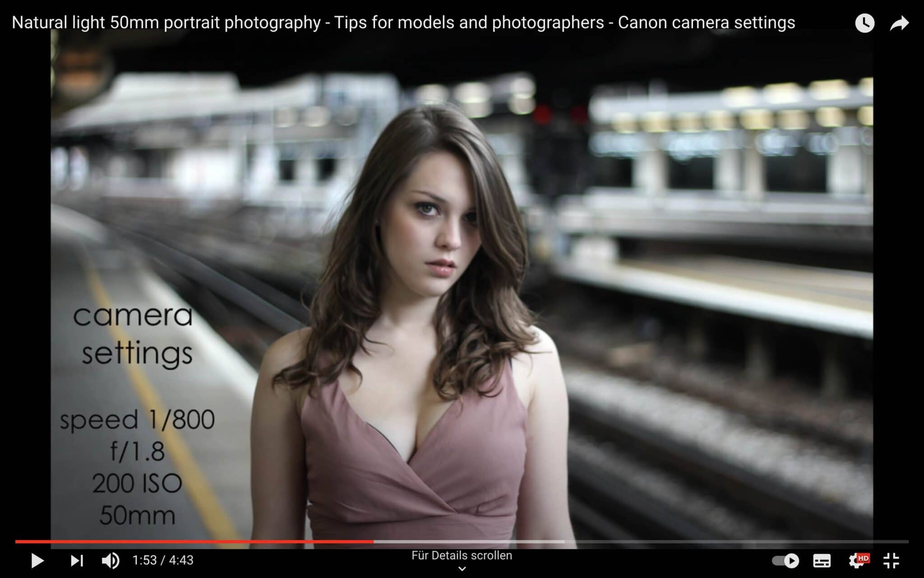Viewport: 924px width, 578px height.
Task: Exit fullscreen mode
Action: tap(891, 560)
